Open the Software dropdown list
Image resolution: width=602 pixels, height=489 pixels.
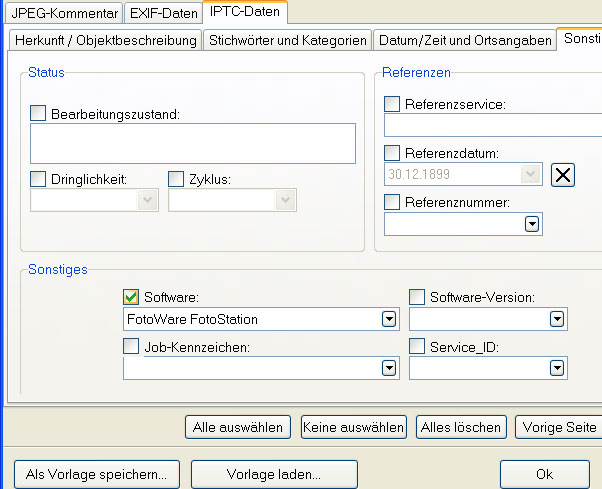pos(389,320)
